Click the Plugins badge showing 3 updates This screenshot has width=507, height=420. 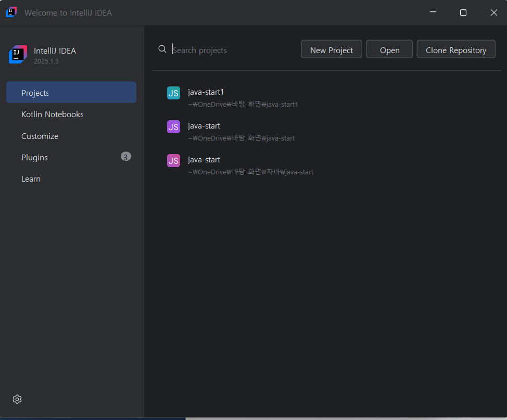point(126,157)
